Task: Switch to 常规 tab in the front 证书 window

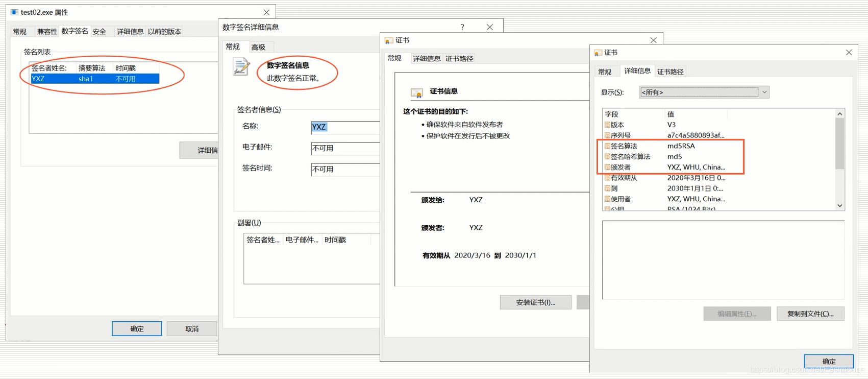Action: click(605, 72)
